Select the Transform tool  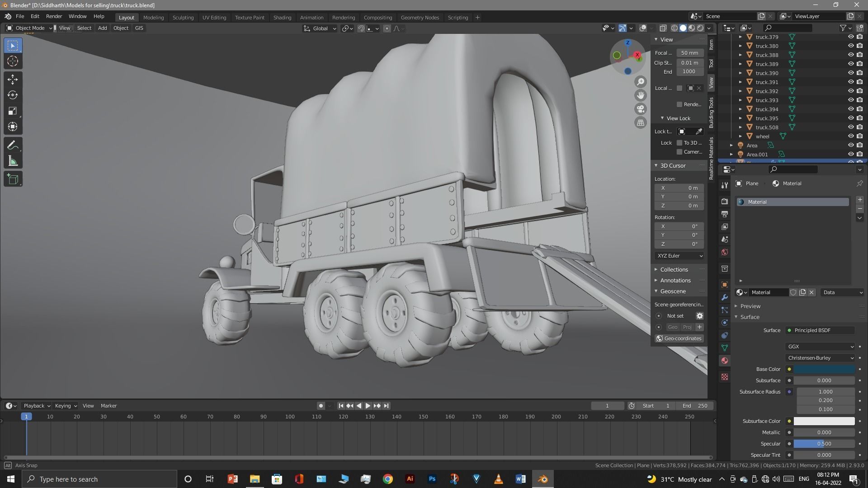(13, 127)
